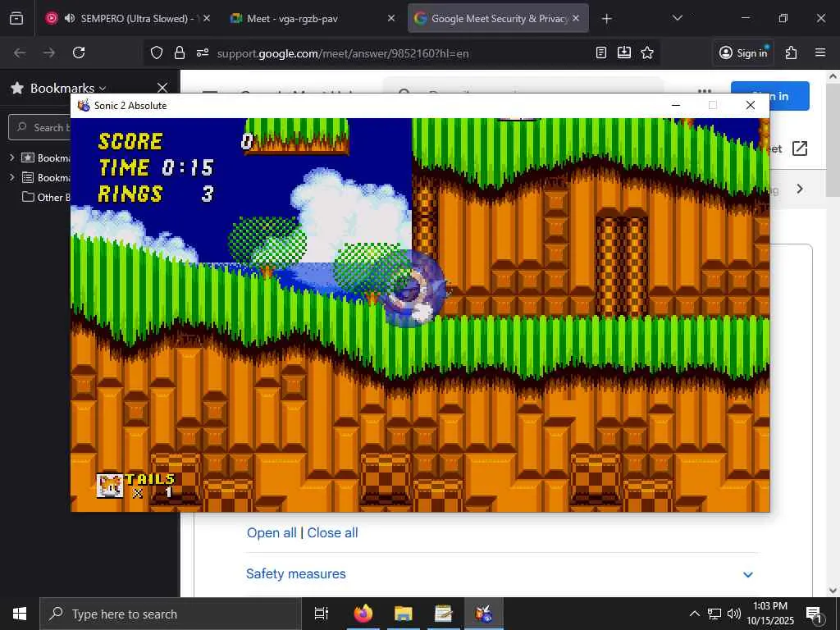Reload the current page
The width and height of the screenshot is (840, 630).
click(x=79, y=52)
